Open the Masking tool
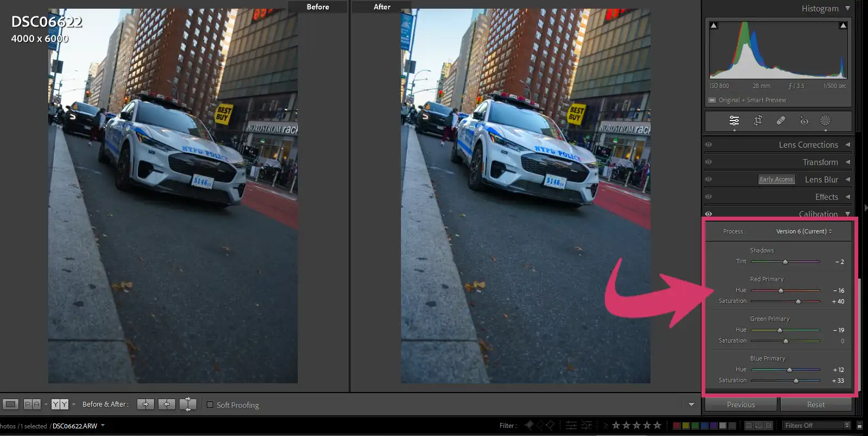868x436 pixels. click(825, 121)
